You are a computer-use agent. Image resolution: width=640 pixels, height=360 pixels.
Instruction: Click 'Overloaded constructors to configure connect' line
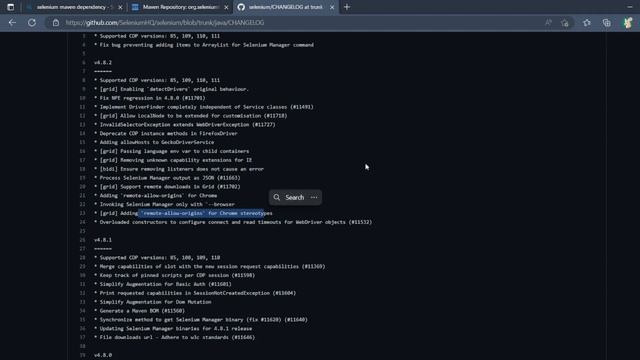(233, 222)
